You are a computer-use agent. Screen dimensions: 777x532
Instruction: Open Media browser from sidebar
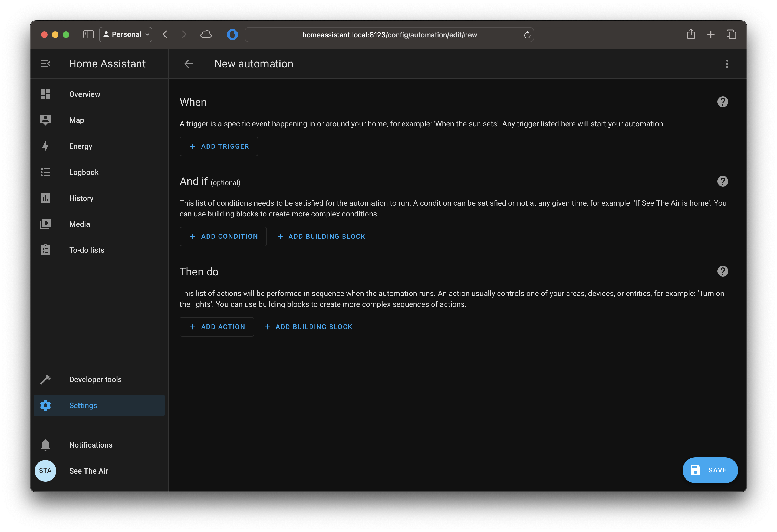pyautogui.click(x=79, y=224)
